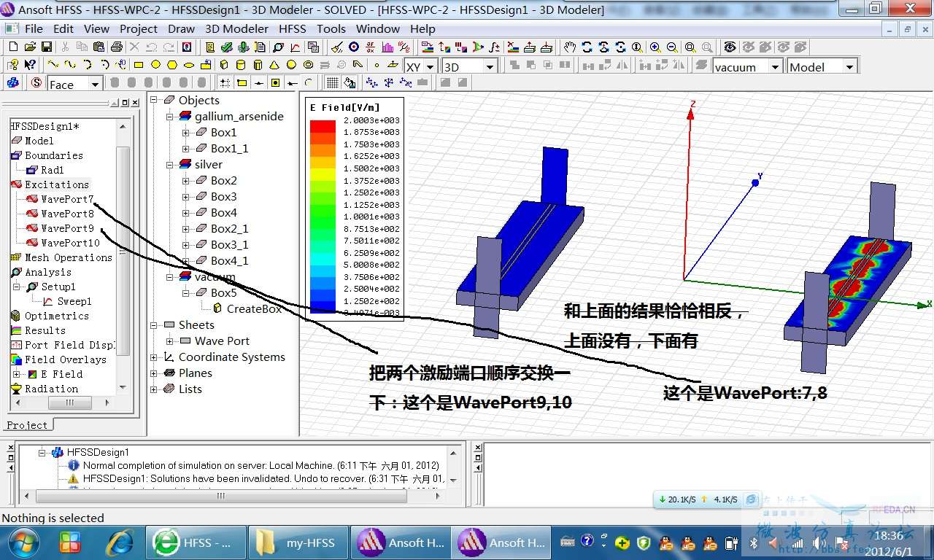Click the eye visibility icon in toolbar
This screenshot has height=560, width=934.
pyautogui.click(x=729, y=47)
